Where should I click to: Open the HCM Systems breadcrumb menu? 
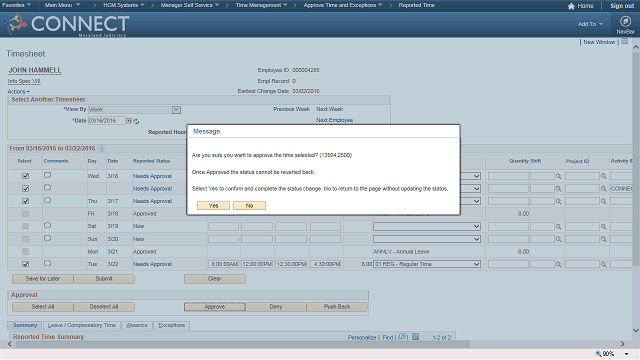[124, 5]
